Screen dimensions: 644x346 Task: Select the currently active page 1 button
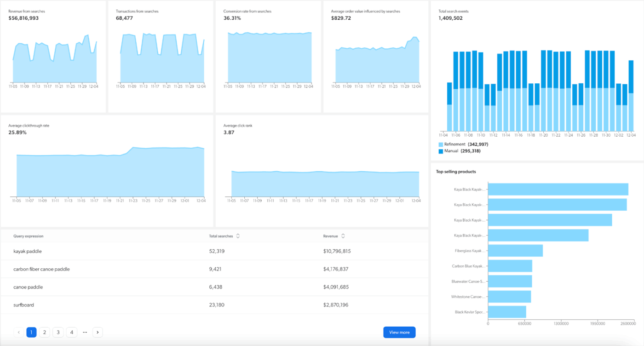tap(31, 332)
